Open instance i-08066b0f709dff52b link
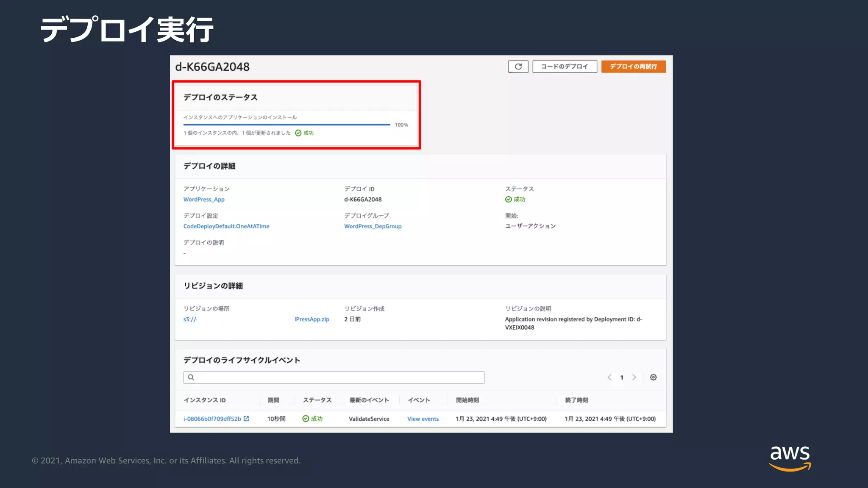 coord(212,419)
